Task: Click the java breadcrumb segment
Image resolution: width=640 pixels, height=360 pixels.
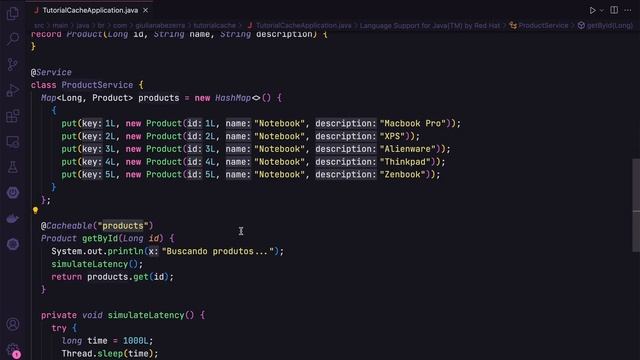Action: 82,25
